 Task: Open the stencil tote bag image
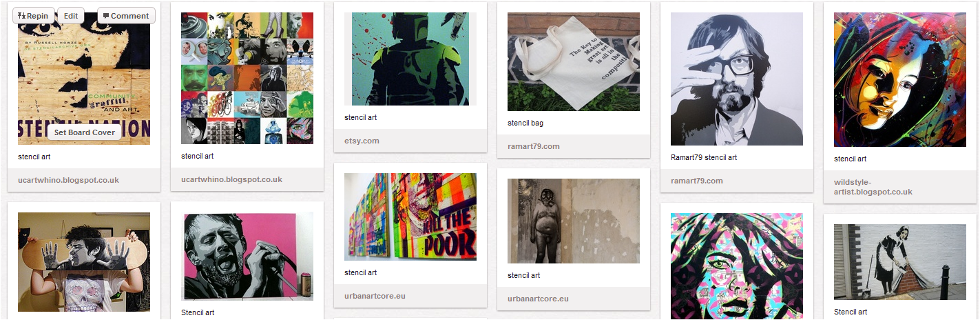[574, 62]
